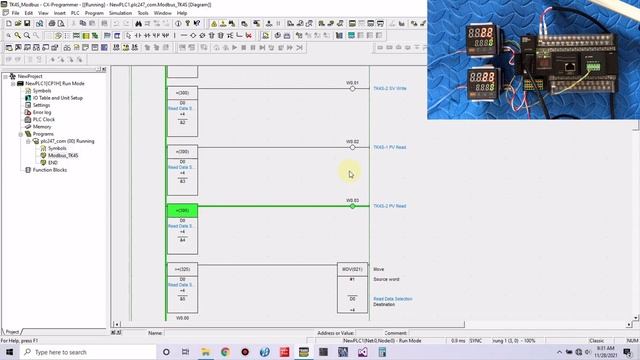
Task: Select PLC Clock in project tree
Action: click(44, 120)
